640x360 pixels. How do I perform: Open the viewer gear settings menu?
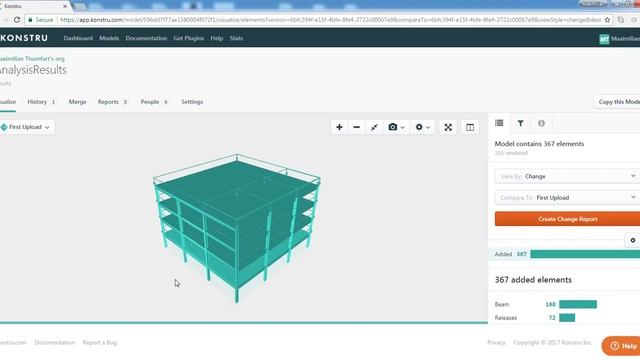422,127
